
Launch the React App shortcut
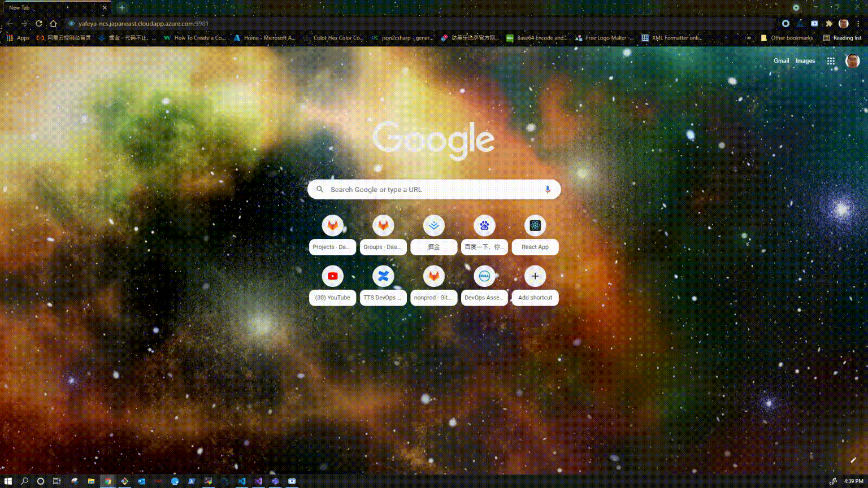(535, 225)
